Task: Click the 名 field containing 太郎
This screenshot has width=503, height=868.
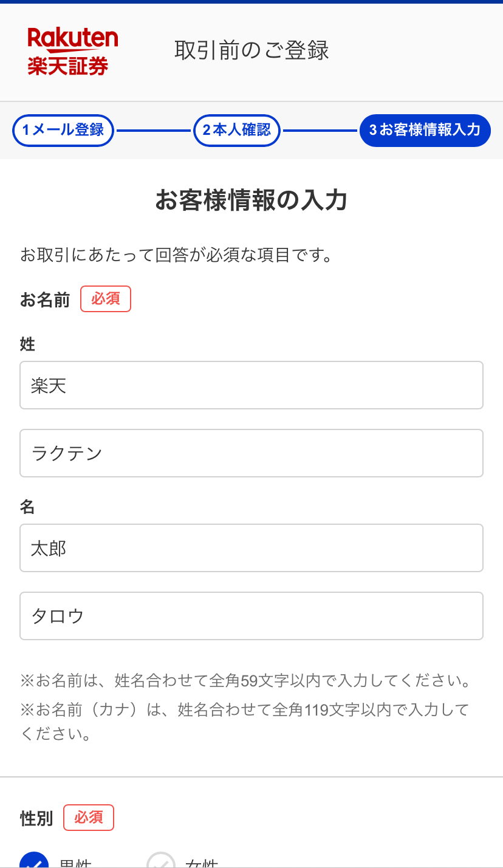Action: pos(251,548)
